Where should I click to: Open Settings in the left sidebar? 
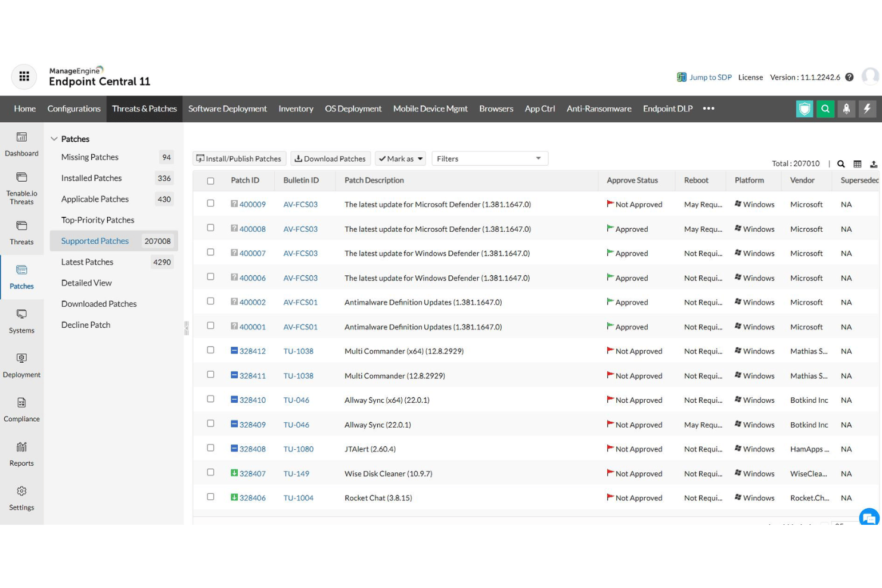click(x=21, y=498)
